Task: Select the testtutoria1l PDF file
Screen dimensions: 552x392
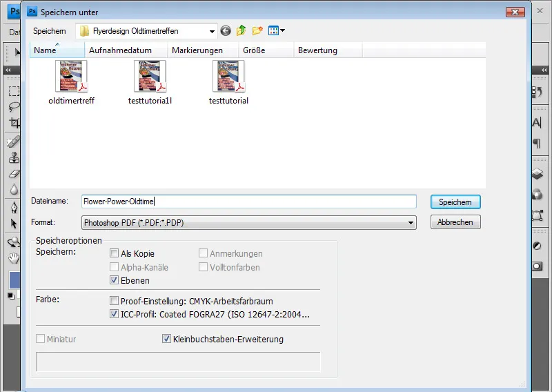Action: click(x=150, y=83)
